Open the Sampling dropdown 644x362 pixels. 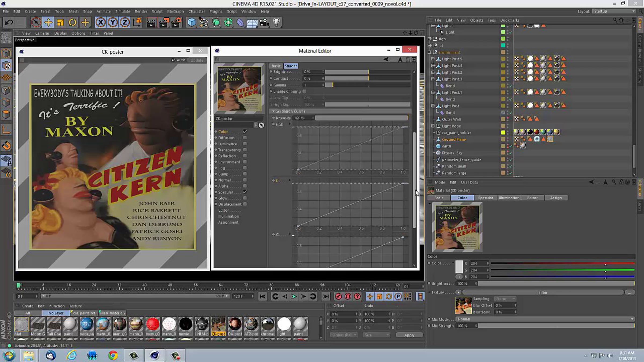point(505,299)
